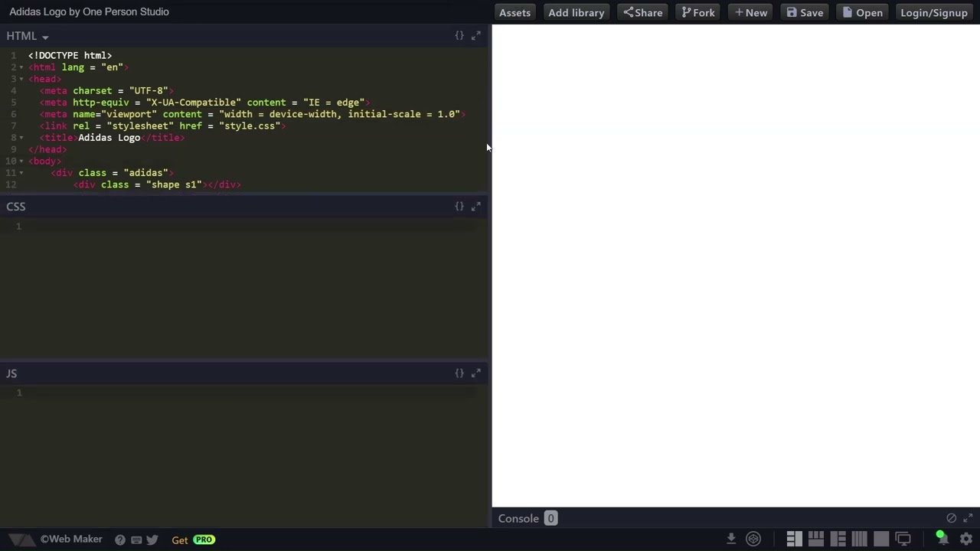Maximize the HTML editor pane
The width and height of the screenshot is (980, 551).
click(x=476, y=36)
